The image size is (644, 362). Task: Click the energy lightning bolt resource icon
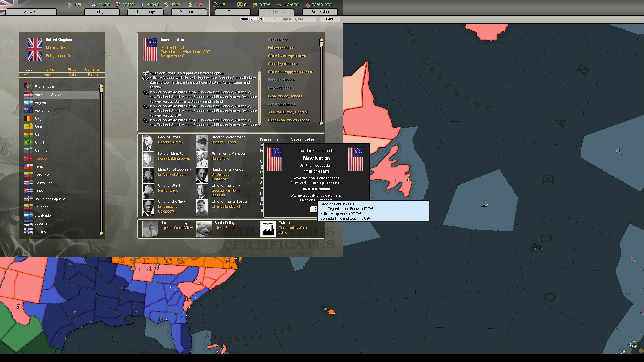(x=70, y=5)
